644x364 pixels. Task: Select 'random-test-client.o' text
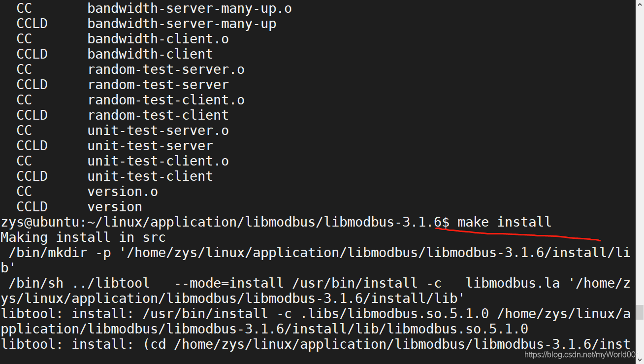[x=166, y=100]
